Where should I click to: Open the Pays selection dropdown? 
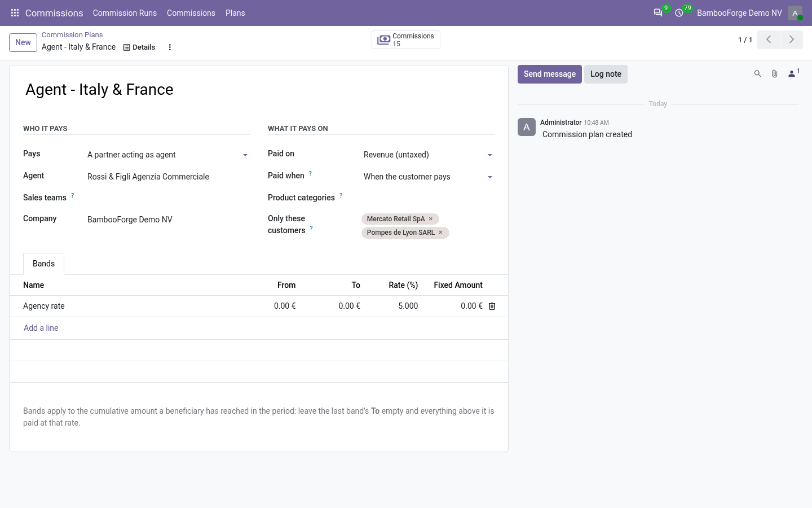click(168, 155)
